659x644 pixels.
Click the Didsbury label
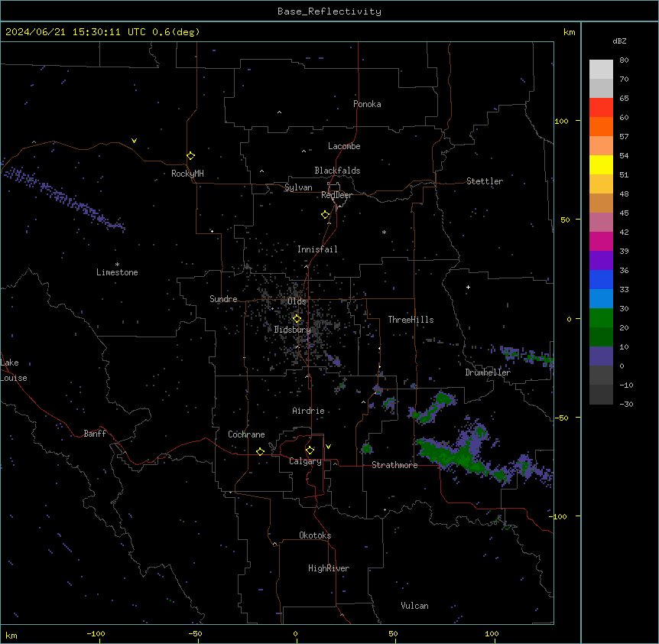293,330
